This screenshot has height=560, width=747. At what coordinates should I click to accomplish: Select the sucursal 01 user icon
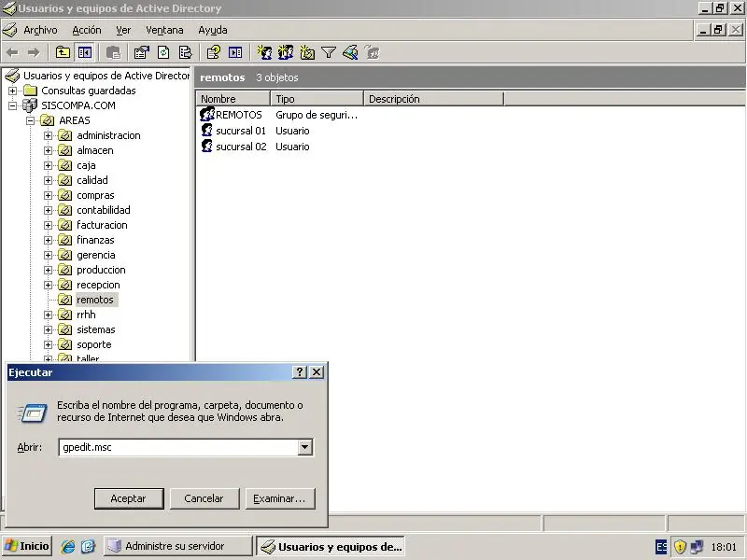point(206,131)
